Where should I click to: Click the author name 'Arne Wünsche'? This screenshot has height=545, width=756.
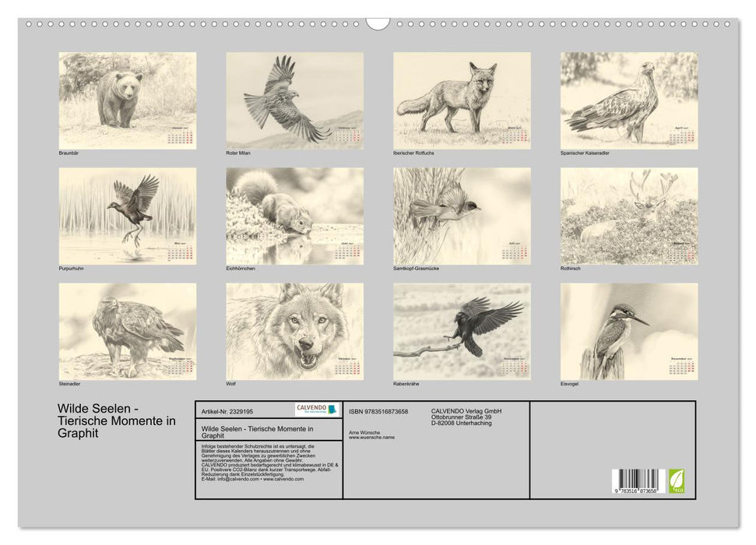364,433
